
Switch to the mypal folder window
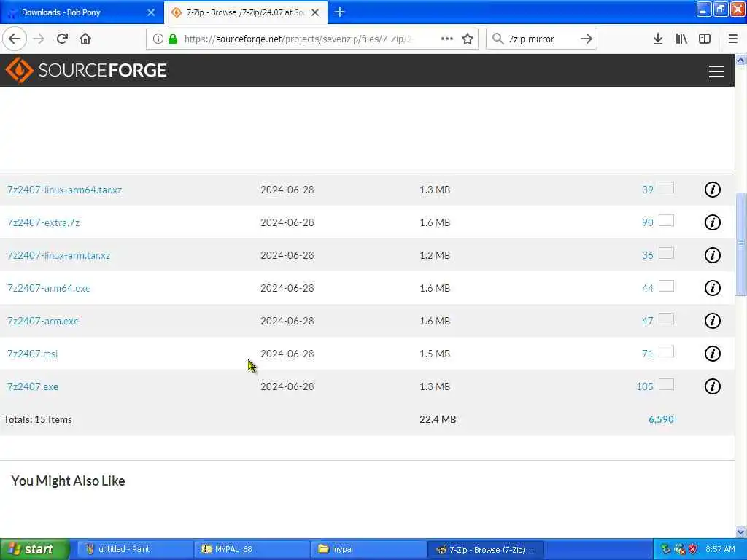[x=368, y=549]
